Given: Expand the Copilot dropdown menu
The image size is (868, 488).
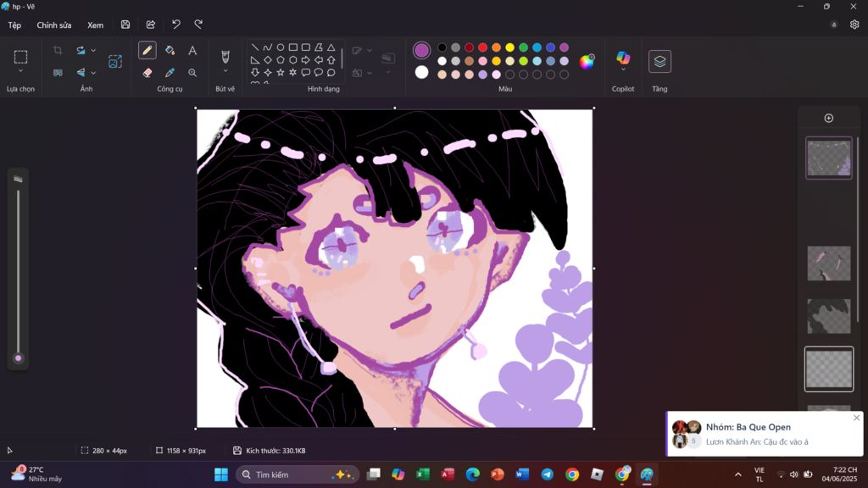Looking at the screenshot, I should pos(623,70).
